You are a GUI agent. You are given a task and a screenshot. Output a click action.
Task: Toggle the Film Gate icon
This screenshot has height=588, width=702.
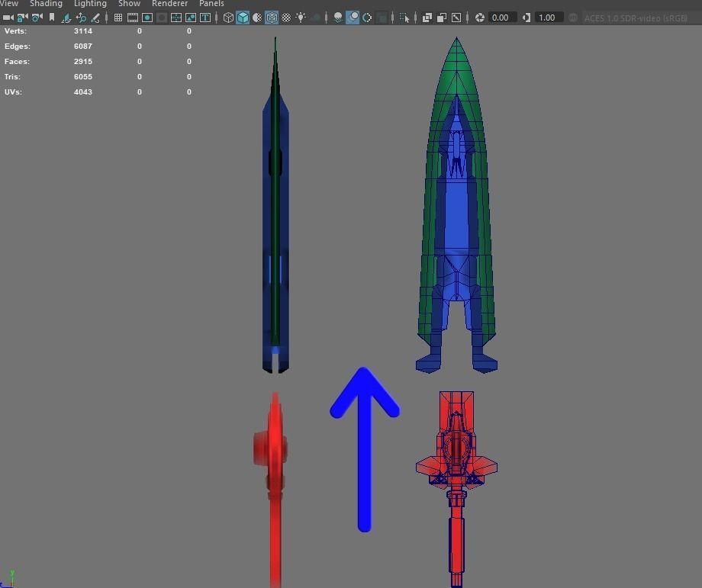(133, 18)
